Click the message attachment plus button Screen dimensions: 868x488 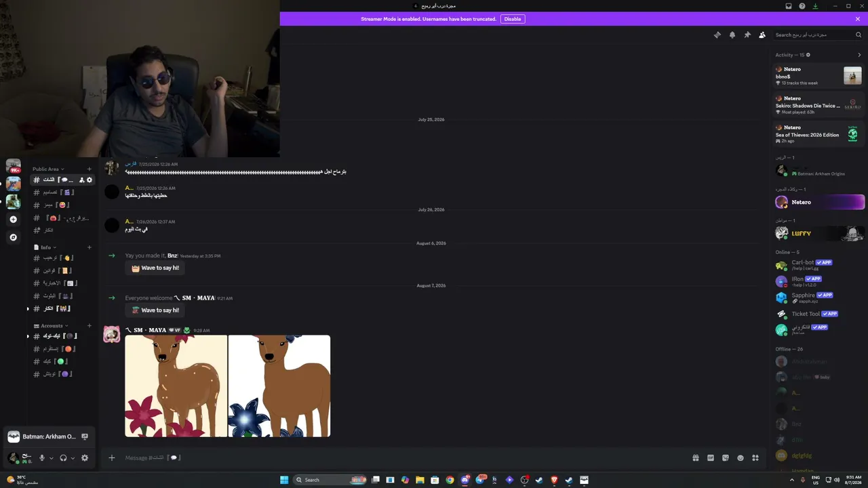click(112, 458)
